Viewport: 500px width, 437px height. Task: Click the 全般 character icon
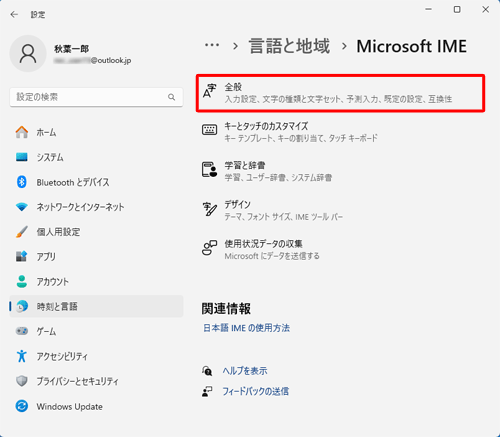coord(209,91)
